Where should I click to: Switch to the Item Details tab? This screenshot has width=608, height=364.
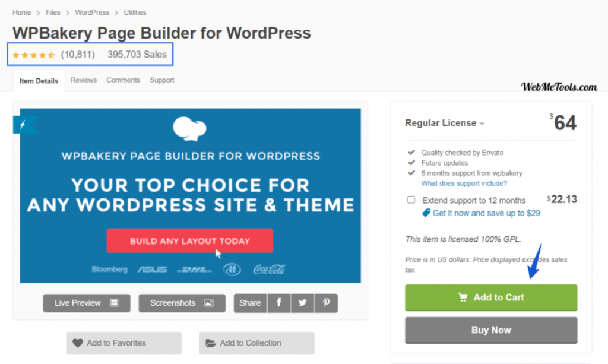pos(39,81)
